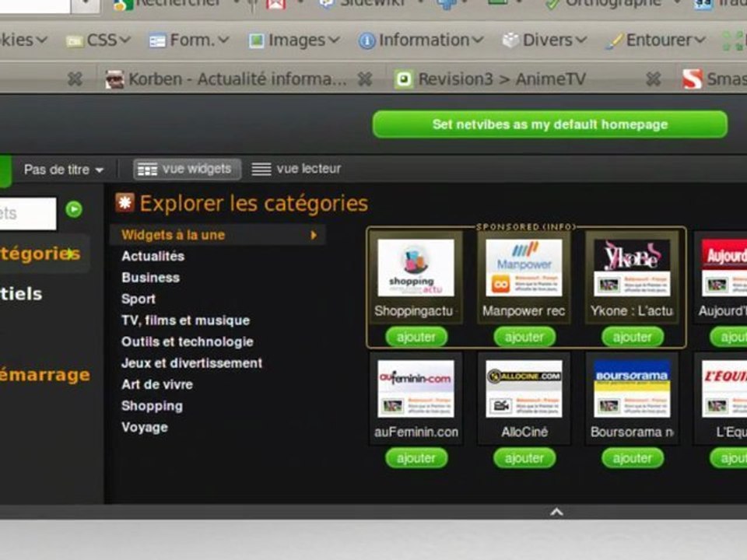This screenshot has height=560, width=747.
Task: Switch to vue lecteur mode
Action: pyautogui.click(x=296, y=169)
